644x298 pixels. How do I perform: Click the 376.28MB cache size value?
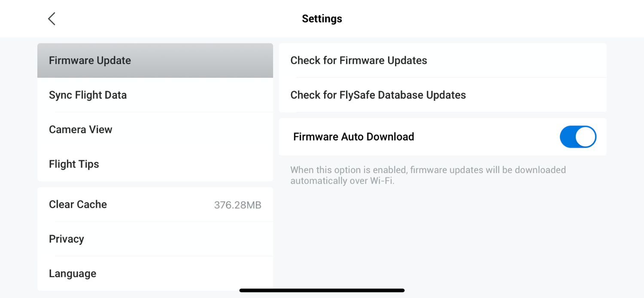[x=237, y=205]
